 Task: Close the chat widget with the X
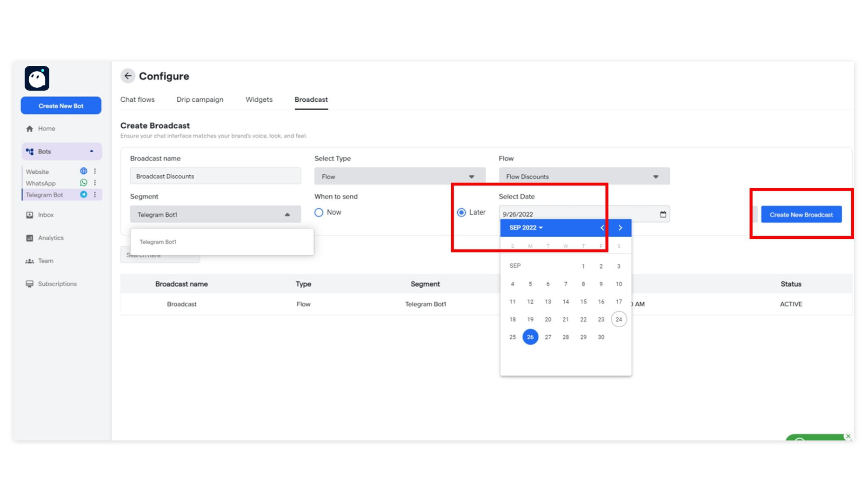[848, 436]
